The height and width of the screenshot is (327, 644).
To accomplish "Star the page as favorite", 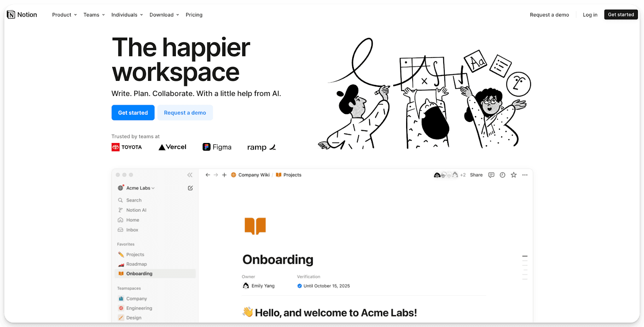I will click(514, 175).
